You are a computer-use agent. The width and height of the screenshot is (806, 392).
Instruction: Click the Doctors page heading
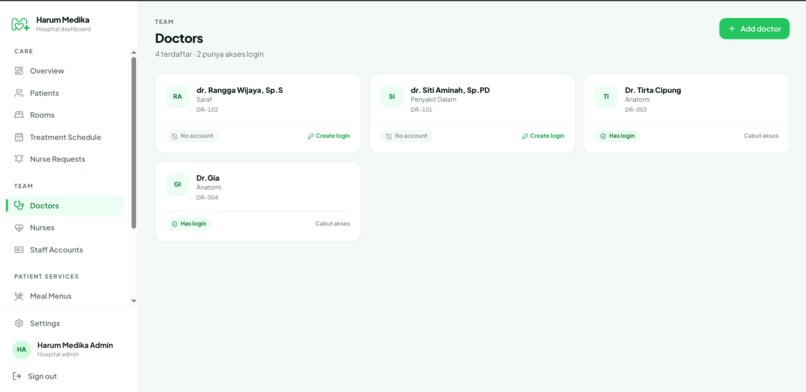[x=179, y=39]
